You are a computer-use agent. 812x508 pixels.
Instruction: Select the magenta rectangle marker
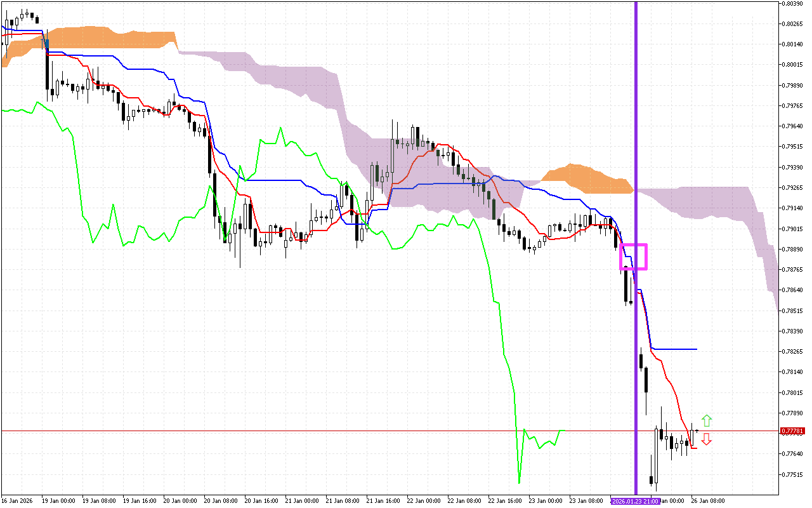pos(633,256)
